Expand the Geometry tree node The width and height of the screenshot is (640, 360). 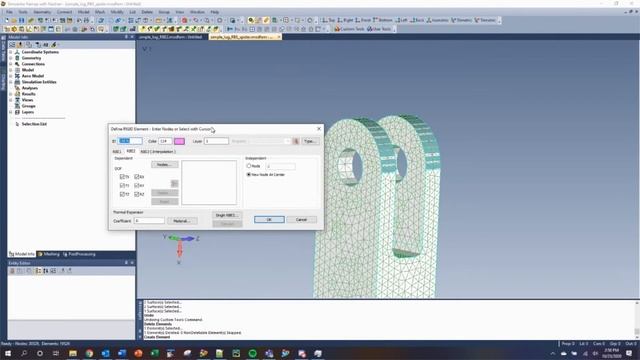coord(11,58)
